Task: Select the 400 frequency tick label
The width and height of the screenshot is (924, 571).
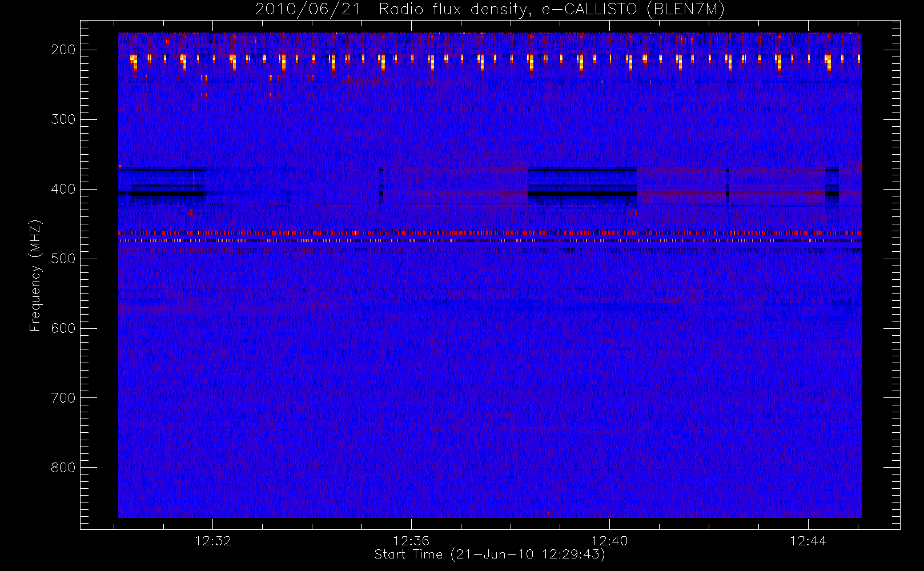Action: click(x=63, y=189)
